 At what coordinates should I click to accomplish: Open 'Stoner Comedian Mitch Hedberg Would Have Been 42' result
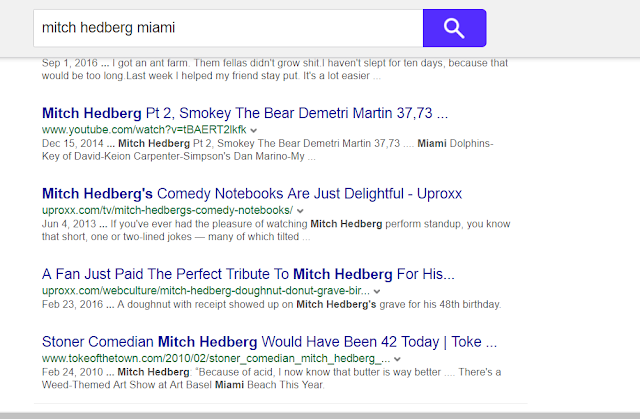click(269, 341)
